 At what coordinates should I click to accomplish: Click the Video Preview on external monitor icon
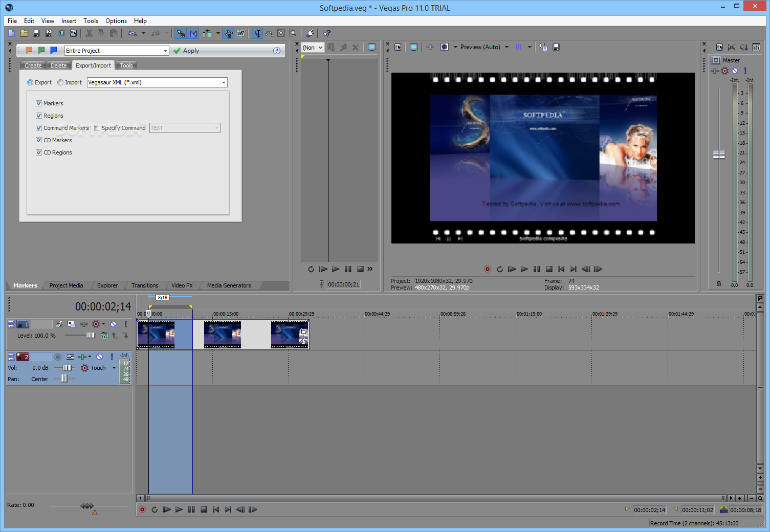[x=414, y=47]
